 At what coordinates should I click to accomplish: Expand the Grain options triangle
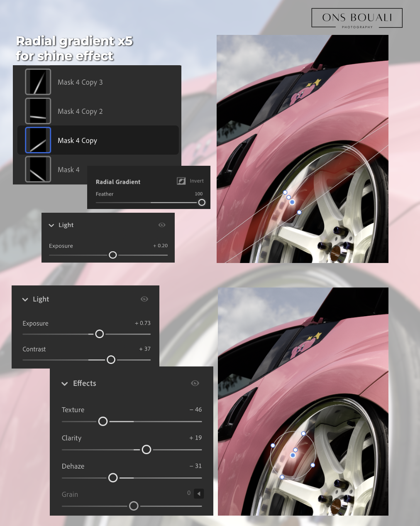[x=199, y=494]
